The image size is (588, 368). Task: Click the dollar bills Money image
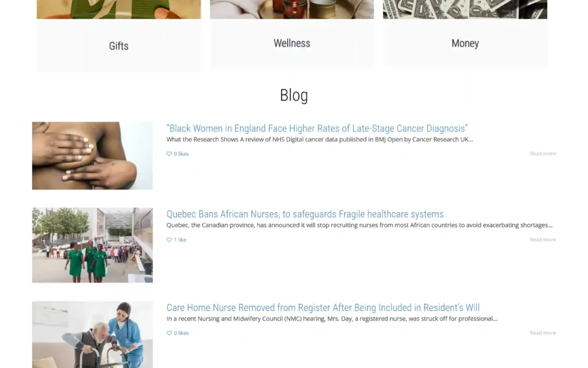pyautogui.click(x=465, y=9)
